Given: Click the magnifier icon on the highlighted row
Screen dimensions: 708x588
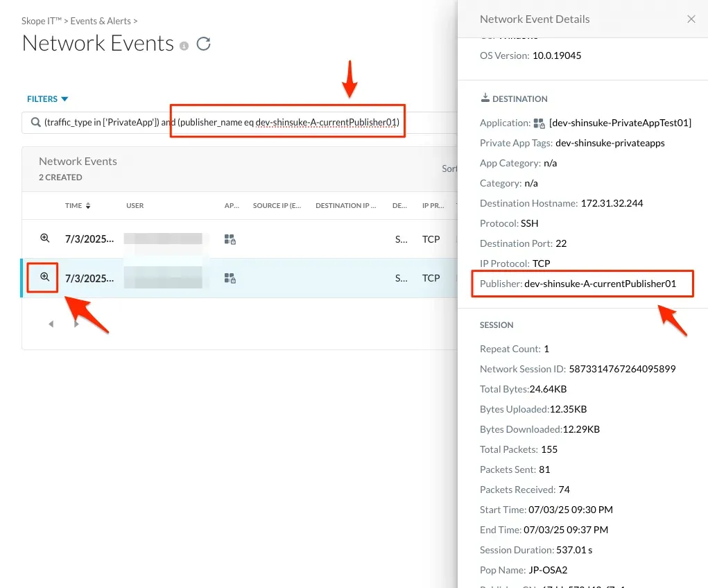Looking at the screenshot, I should coord(44,277).
